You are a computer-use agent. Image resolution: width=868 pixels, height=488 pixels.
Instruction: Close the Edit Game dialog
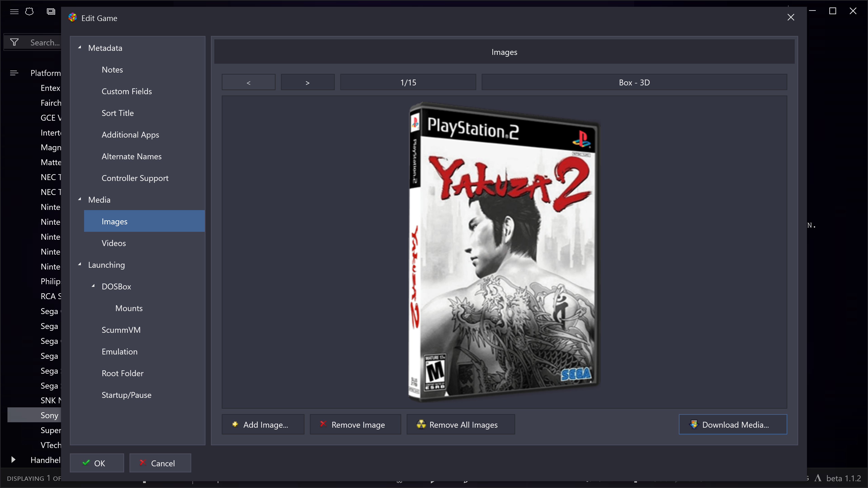790,18
